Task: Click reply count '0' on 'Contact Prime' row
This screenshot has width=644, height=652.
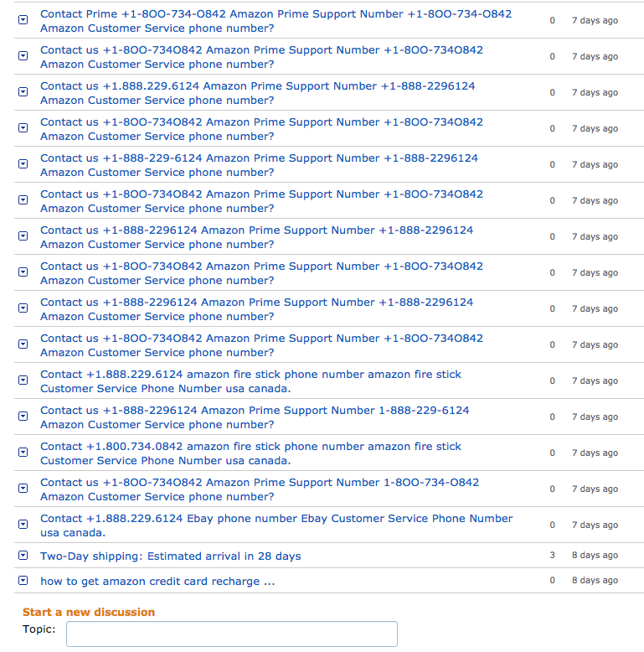Action: [552, 20]
